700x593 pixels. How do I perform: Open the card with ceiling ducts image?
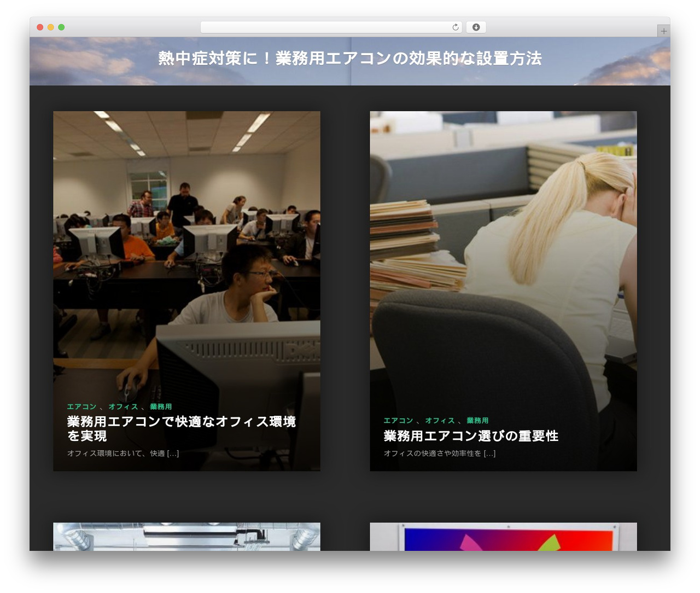(186, 537)
